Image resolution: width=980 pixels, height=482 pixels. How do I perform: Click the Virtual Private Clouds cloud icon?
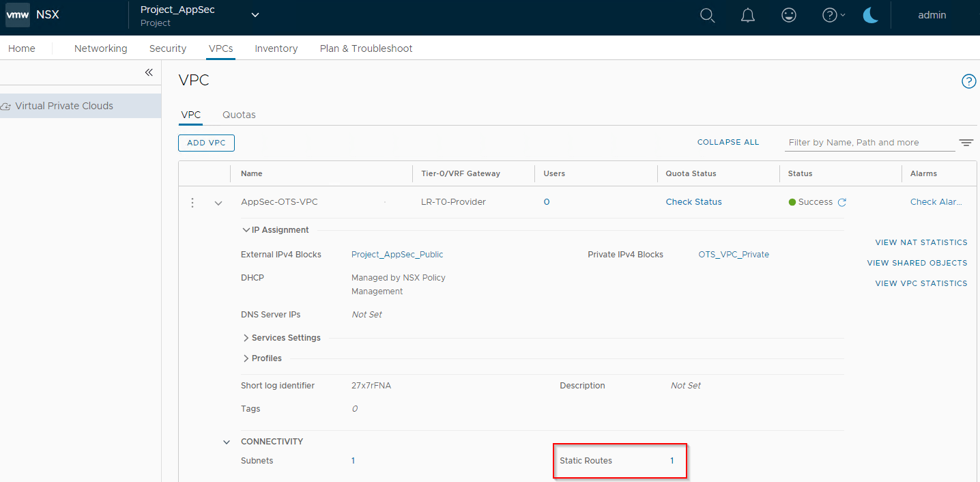[x=6, y=107]
